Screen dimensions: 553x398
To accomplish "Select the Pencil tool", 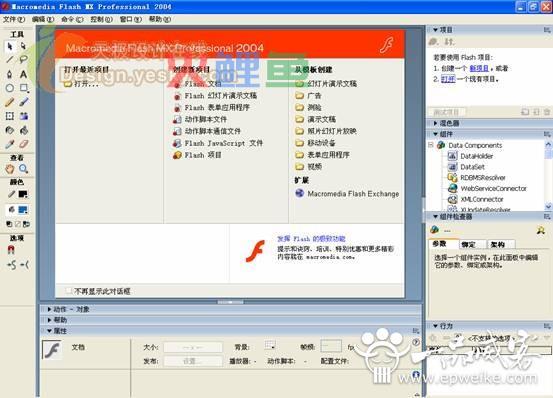I will [10, 102].
